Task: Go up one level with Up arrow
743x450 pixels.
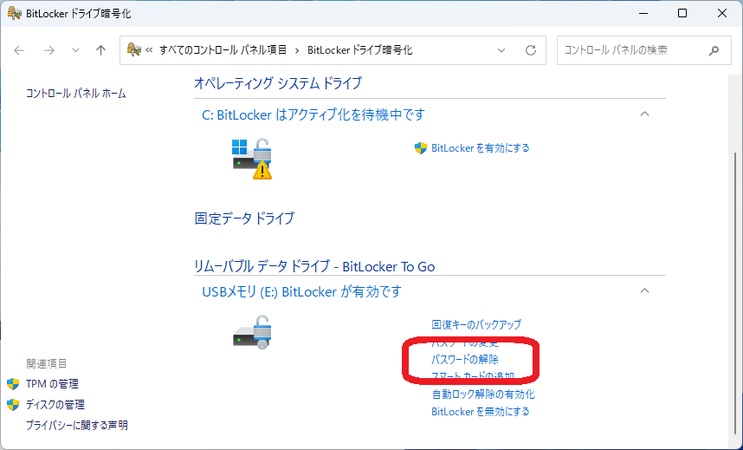Action: click(100, 50)
